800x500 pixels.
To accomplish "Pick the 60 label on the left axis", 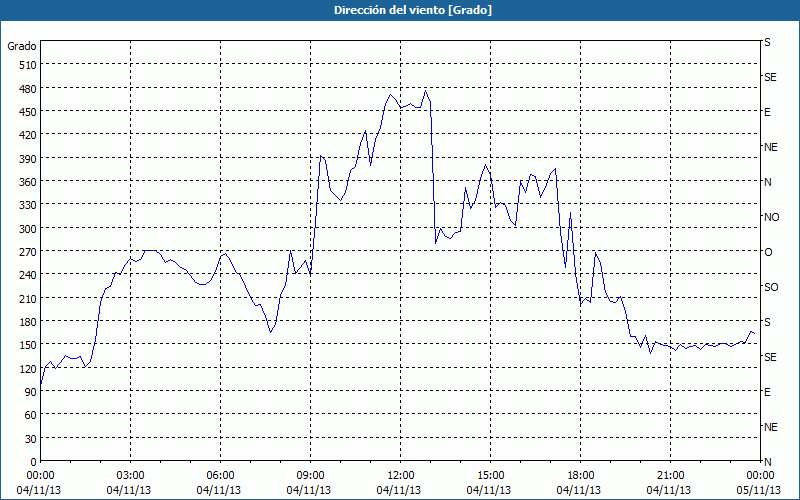I will point(31,415).
